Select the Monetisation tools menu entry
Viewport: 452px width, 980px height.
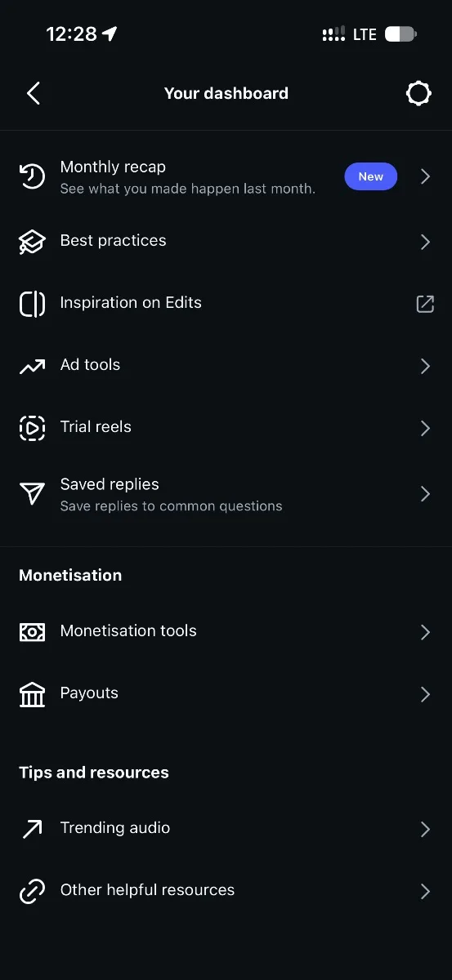(226, 631)
